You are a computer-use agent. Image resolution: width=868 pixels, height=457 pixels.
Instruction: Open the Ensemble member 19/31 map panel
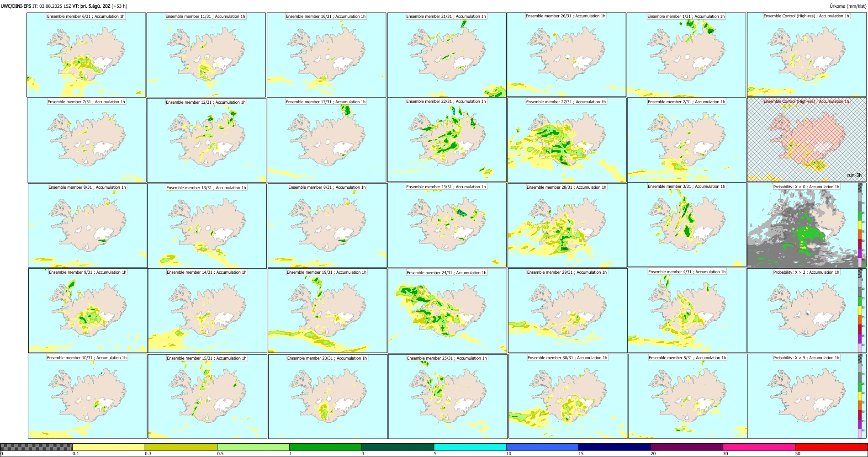click(x=327, y=310)
